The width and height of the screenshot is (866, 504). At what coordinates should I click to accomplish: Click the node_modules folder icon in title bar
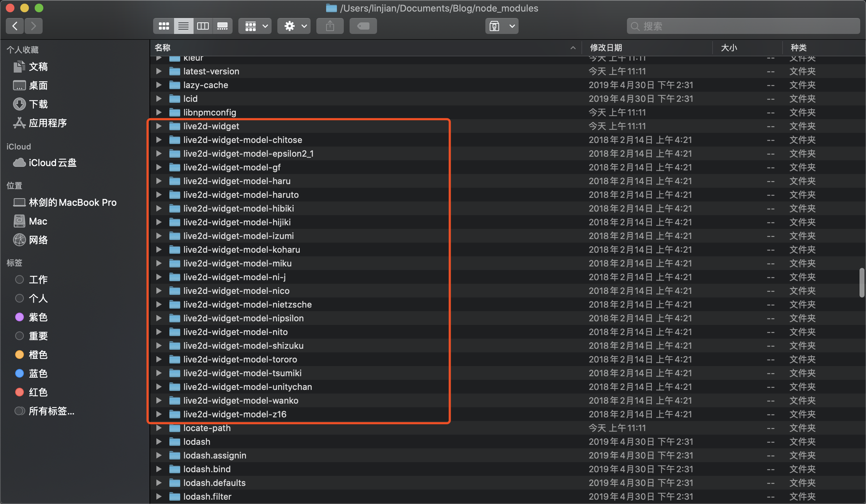coord(331,8)
